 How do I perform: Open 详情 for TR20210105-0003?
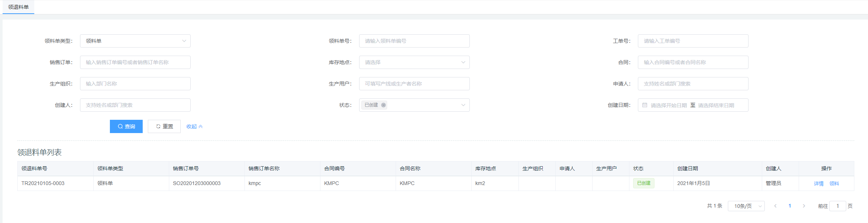click(819, 184)
